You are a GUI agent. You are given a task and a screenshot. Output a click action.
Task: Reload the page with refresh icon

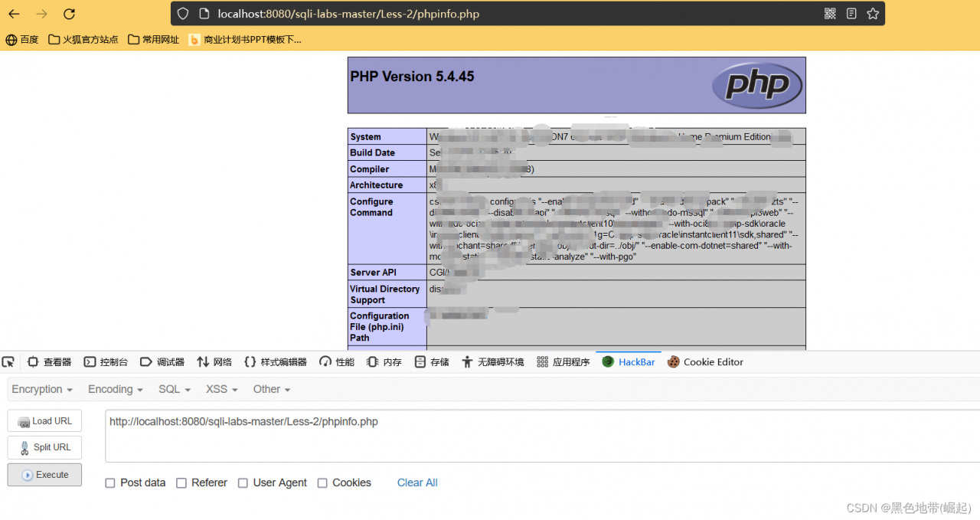[x=69, y=14]
